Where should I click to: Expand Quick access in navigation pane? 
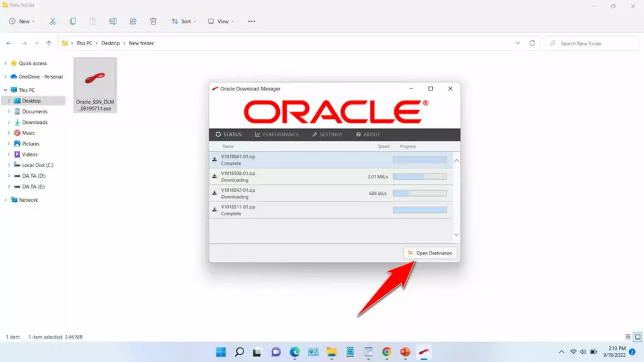[x=5, y=63]
